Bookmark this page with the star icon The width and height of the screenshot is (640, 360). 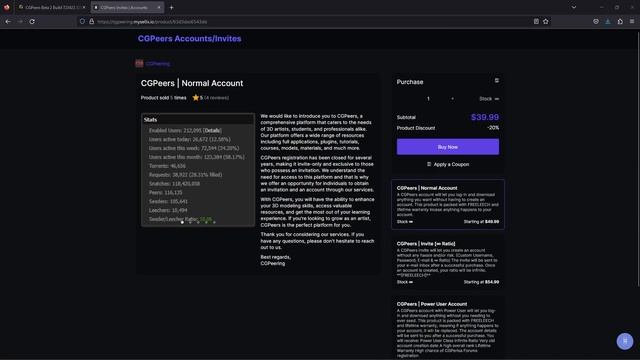[x=546, y=22]
